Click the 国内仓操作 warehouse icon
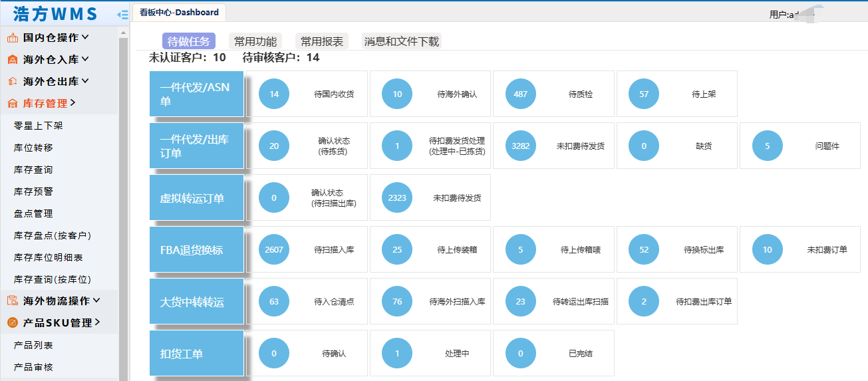868x381 pixels. coord(13,38)
